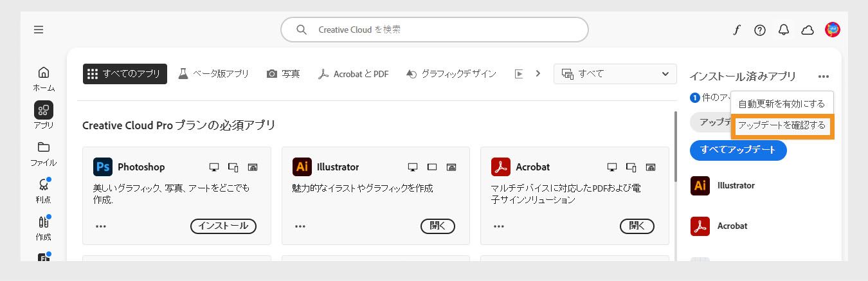Image resolution: width=868 pixels, height=281 pixels.
Task: Click Photoshop desktop platform icon
Action: pos(214,167)
